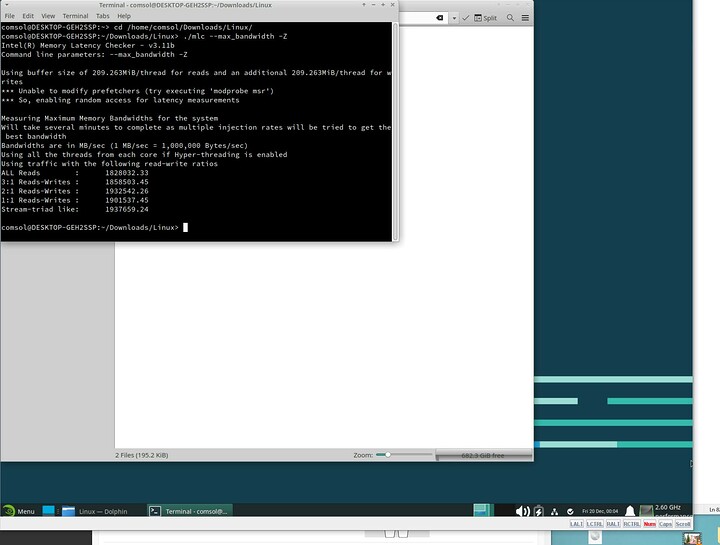Viewport: 720px width, 545px height.
Task: Click the 3:1 Reads-Writes value 1858503.45
Action: pyautogui.click(x=127, y=182)
